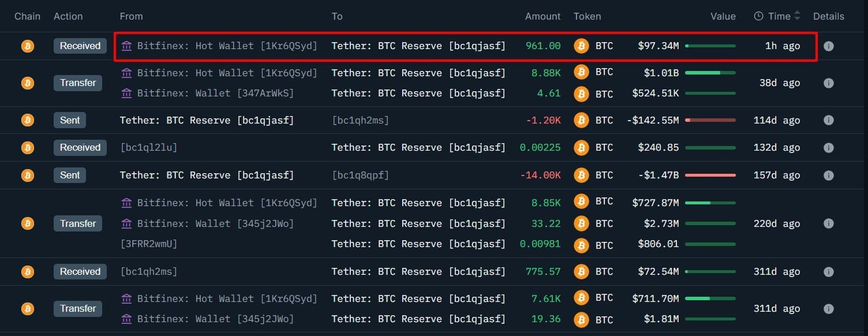Click the BTC token icon on the -14.00K row
The height and width of the screenshot is (336, 868).
pos(581,175)
